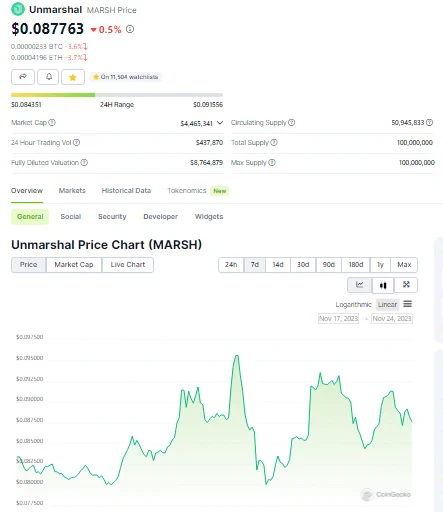
Task: Set the chart range to 30d
Action: (x=303, y=265)
